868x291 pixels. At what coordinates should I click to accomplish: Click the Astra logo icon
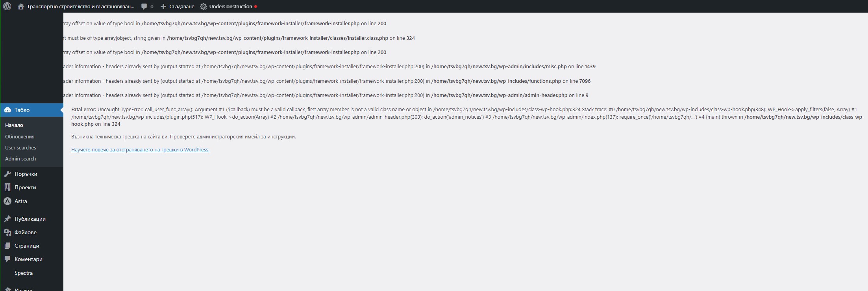click(7, 201)
